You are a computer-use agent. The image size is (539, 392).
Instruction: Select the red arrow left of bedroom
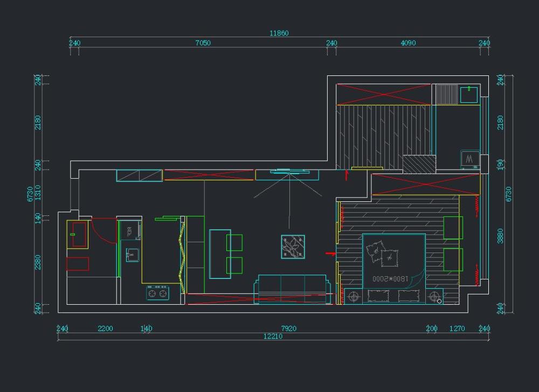pyautogui.click(x=330, y=253)
